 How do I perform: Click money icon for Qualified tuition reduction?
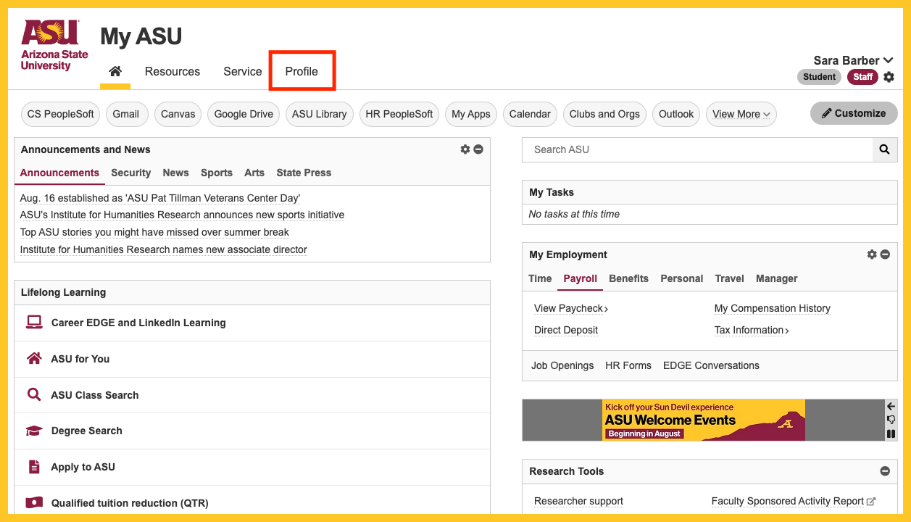(34, 502)
